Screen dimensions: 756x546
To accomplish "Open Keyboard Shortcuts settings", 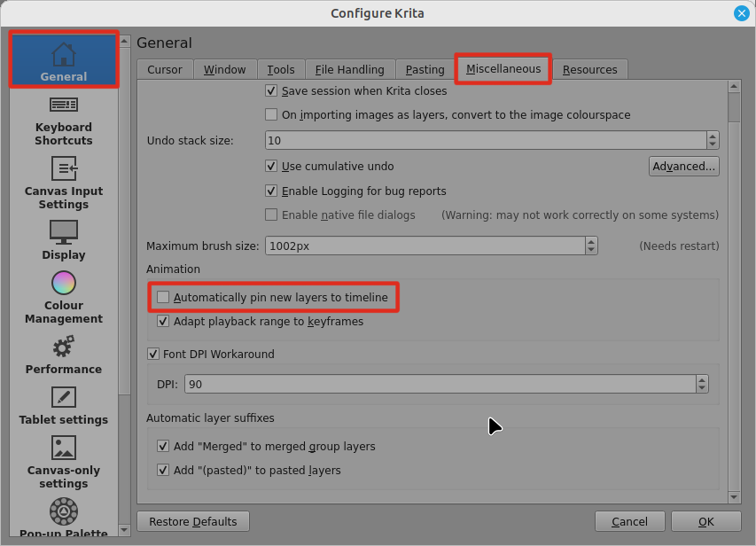I will (64, 121).
